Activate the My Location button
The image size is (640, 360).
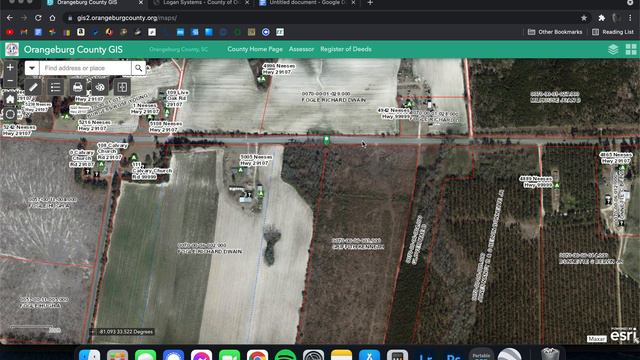10,114
